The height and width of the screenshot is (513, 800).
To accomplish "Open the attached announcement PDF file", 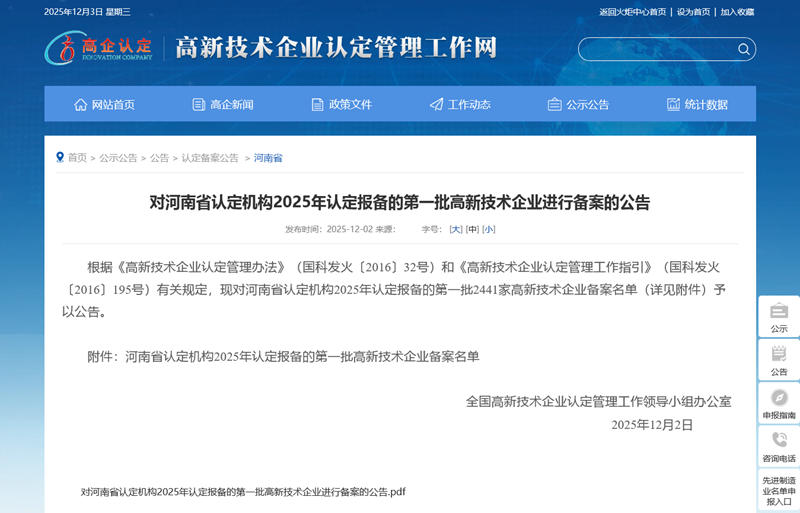I will [243, 492].
